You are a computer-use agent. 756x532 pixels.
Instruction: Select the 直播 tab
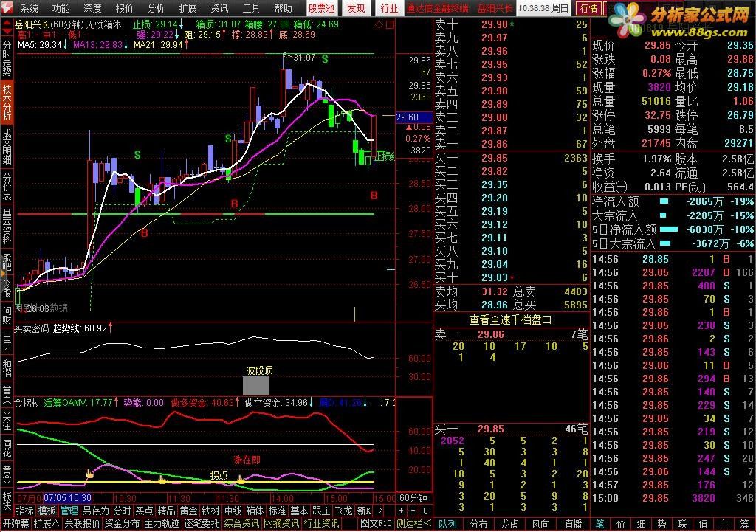(573, 524)
